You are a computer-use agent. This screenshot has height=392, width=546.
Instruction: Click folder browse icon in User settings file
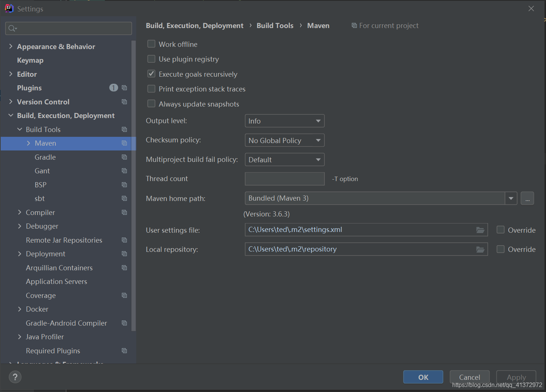[480, 230]
